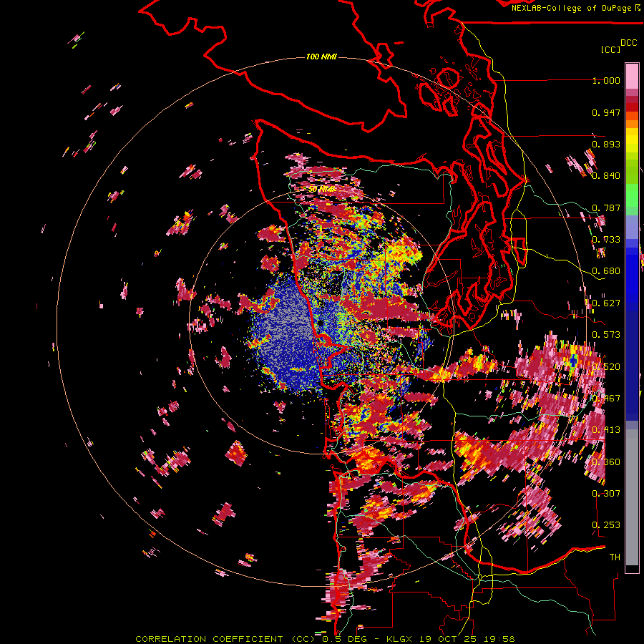Screen dimensions: 644x644
Task: Click the '0.840' scale value
Action: click(606, 176)
